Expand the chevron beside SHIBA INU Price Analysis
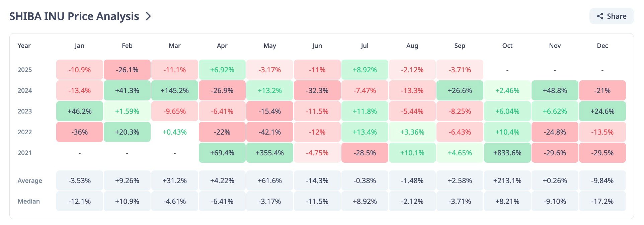The height and width of the screenshot is (225, 644). (x=148, y=16)
